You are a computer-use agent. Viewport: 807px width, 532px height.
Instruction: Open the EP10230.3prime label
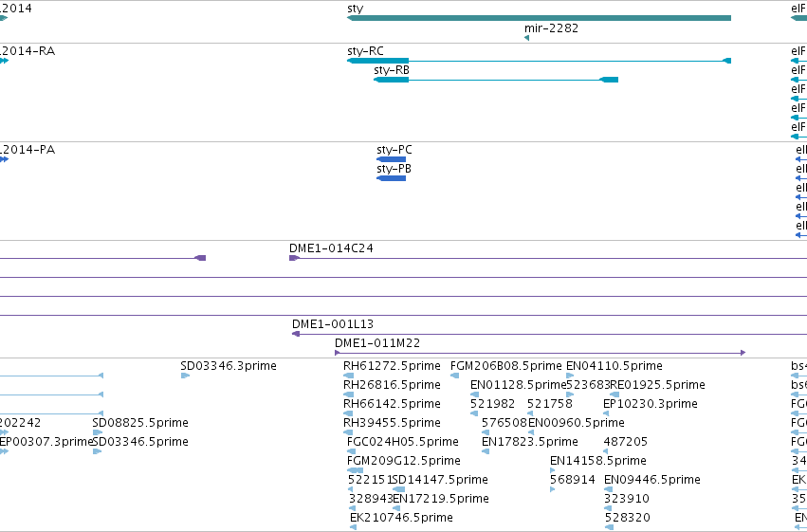click(650, 404)
